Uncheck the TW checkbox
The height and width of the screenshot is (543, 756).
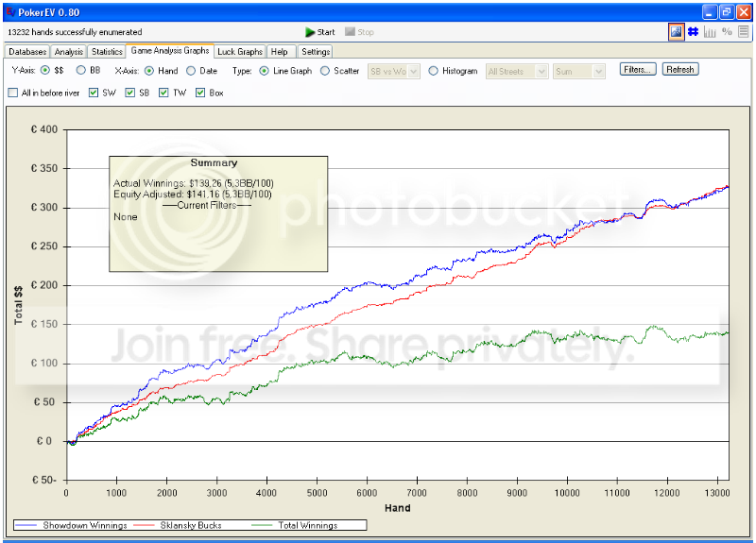[x=163, y=93]
